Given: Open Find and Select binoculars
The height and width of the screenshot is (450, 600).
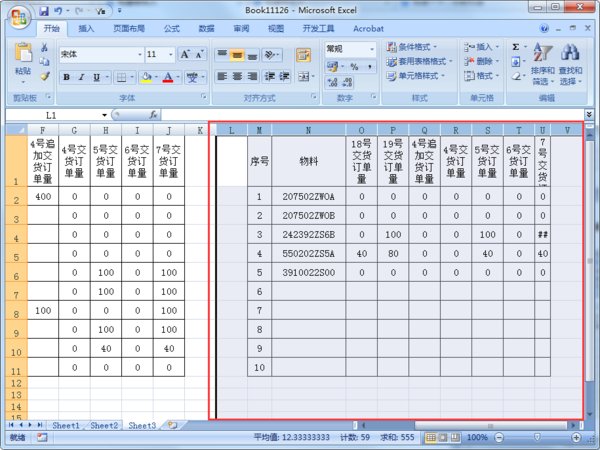Looking at the screenshot, I should click(570, 64).
